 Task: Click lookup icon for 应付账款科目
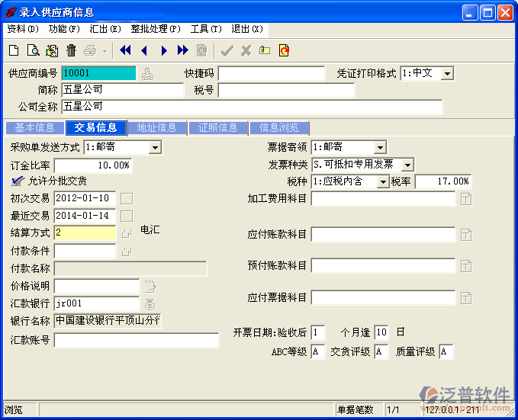tap(466, 235)
